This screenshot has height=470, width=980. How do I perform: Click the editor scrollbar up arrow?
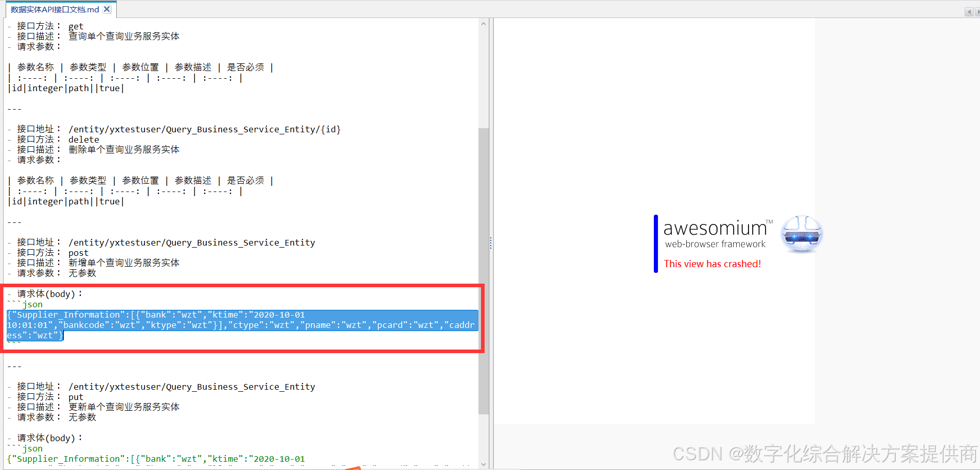click(484, 24)
